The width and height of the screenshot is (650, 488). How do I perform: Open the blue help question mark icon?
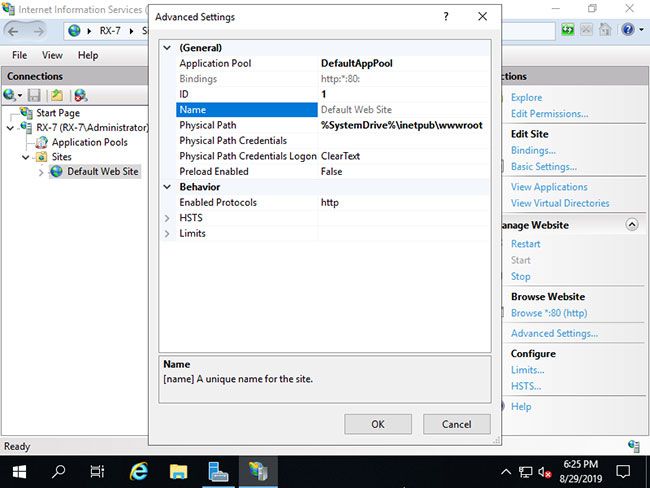[628, 29]
